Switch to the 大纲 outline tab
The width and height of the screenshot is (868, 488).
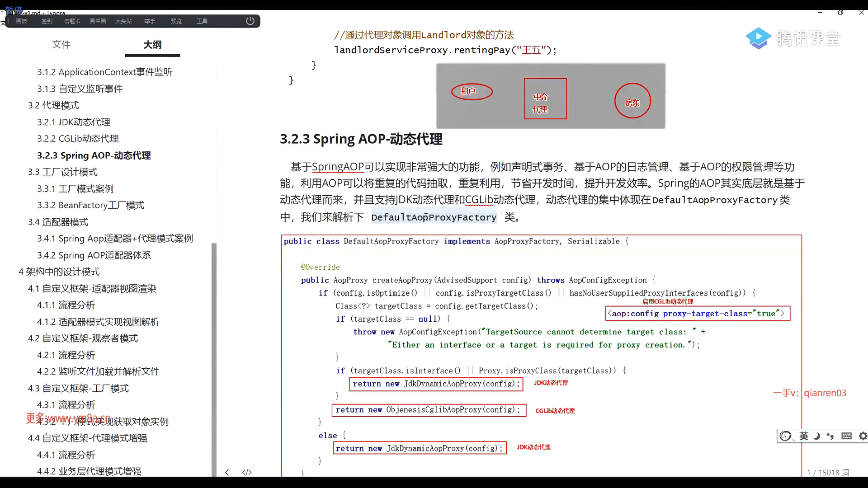152,44
